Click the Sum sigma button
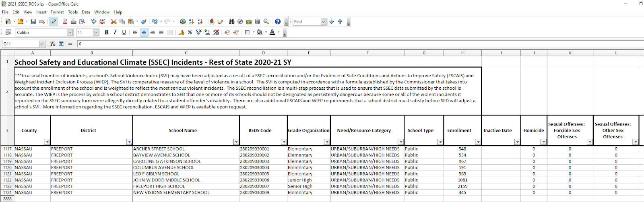The height and width of the screenshot is (202, 644). click(61, 44)
